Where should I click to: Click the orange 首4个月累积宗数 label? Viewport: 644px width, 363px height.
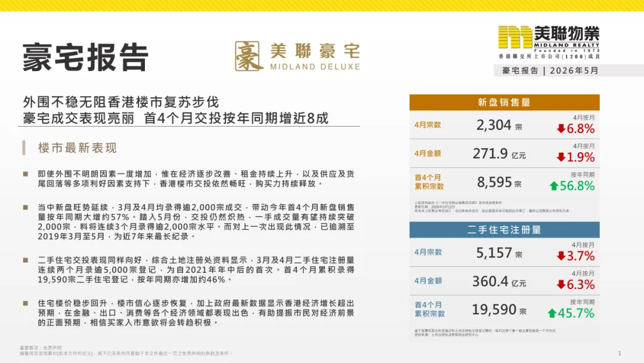pos(429,182)
